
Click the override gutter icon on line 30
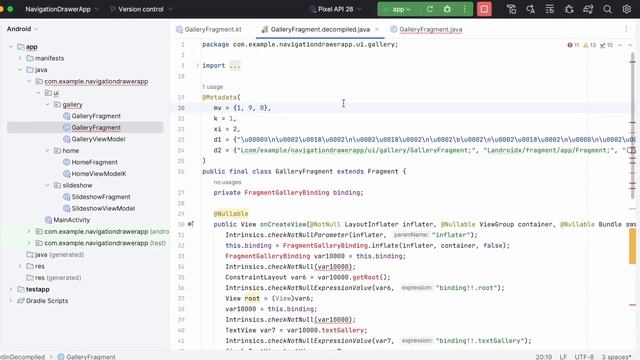191,224
